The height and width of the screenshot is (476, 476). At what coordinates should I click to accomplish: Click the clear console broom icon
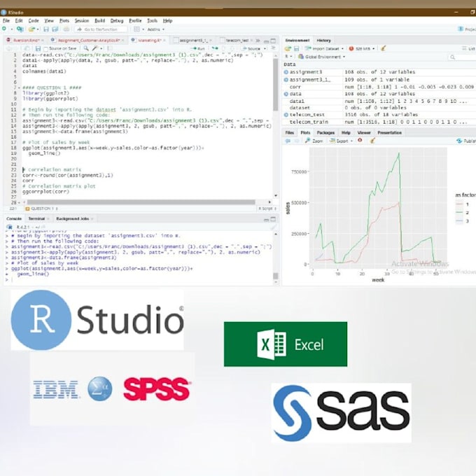click(274, 227)
